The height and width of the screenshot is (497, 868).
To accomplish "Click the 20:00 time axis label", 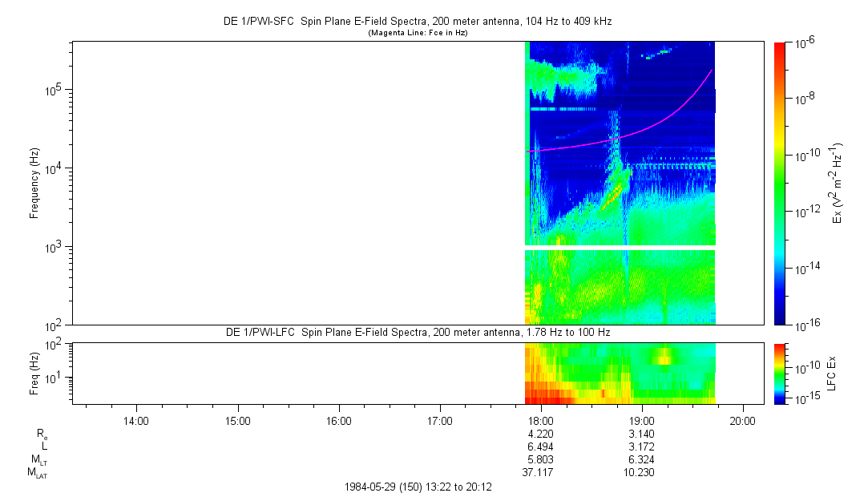I will (x=743, y=419).
